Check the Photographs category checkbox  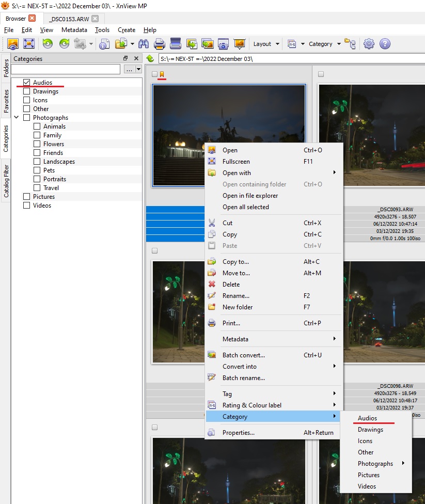pos(27,118)
